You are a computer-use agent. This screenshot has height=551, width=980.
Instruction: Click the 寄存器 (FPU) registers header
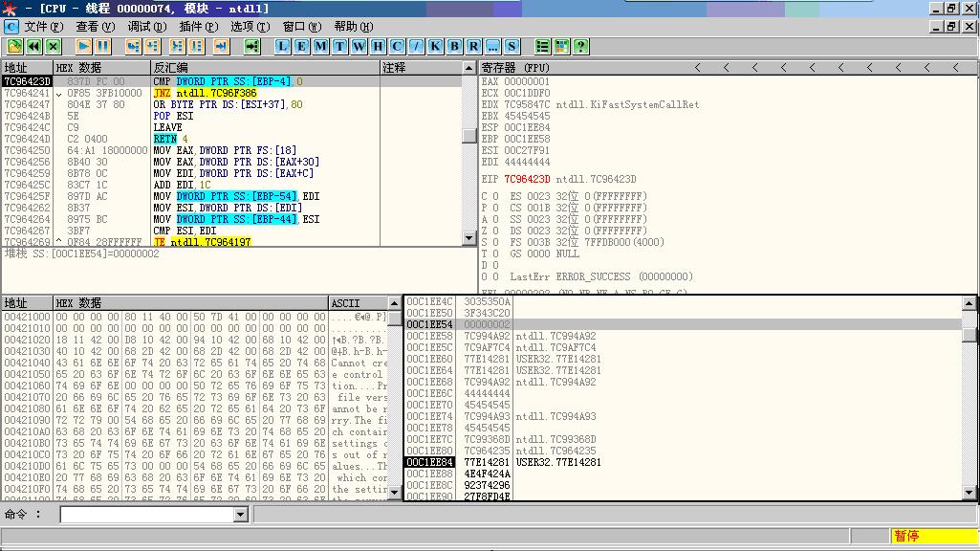tap(515, 68)
